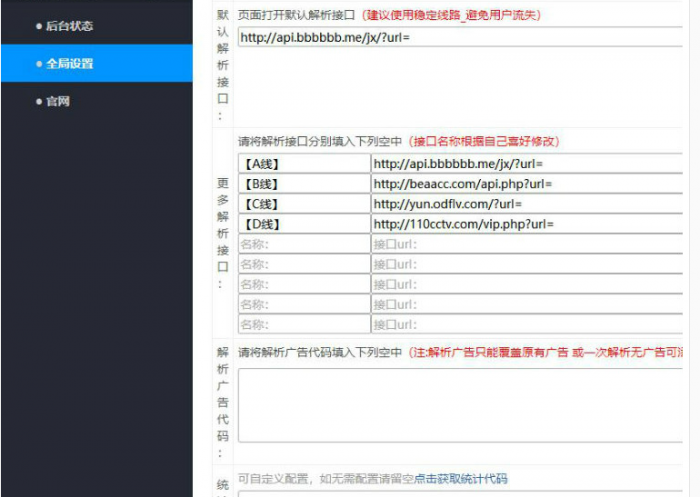
Task: Click the 【D线】 name field
Action: (x=303, y=224)
